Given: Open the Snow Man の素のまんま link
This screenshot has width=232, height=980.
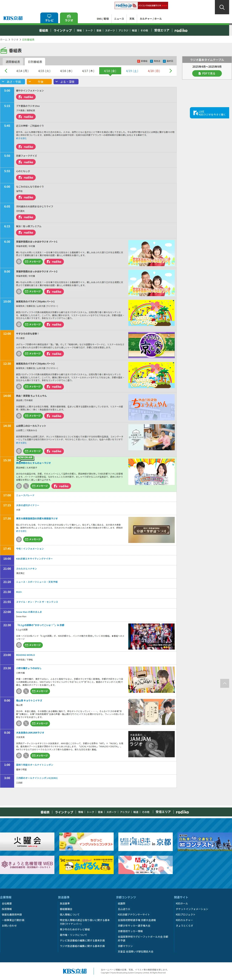Looking at the screenshot, I should [29, 612].
